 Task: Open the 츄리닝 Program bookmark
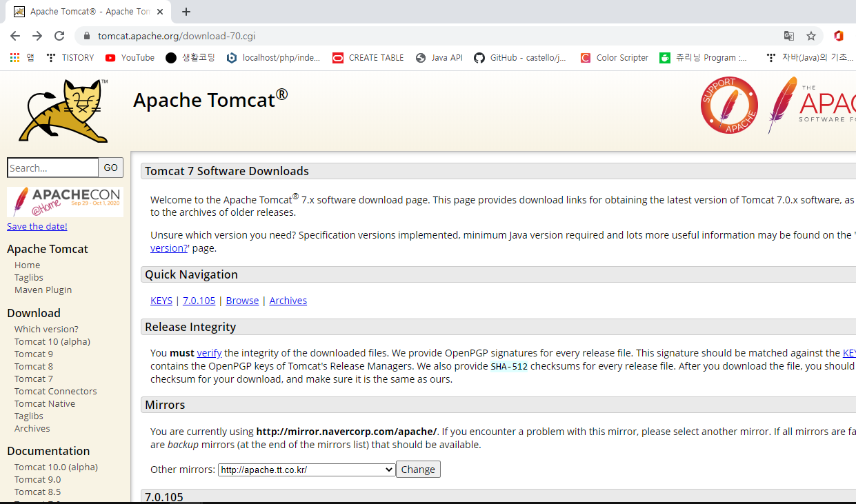click(704, 58)
